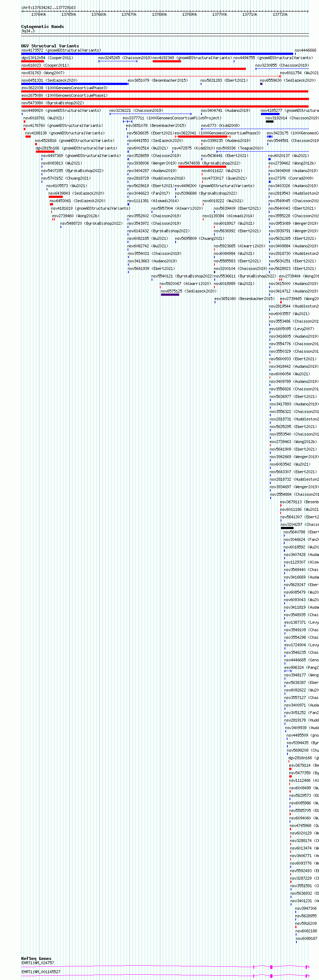Click the black bar under nsv3204297
319x980 pixels.
287,528
